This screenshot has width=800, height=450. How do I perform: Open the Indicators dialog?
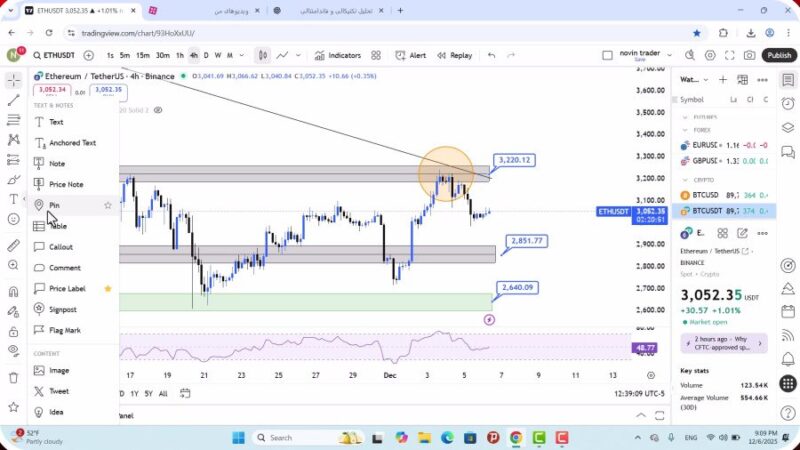(x=336, y=56)
